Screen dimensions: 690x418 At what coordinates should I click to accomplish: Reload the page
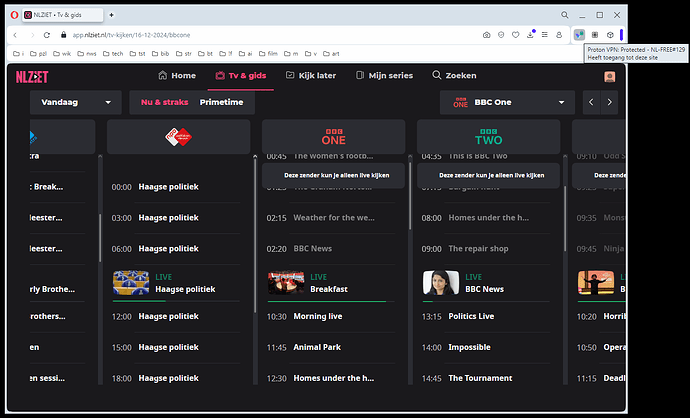click(x=47, y=35)
